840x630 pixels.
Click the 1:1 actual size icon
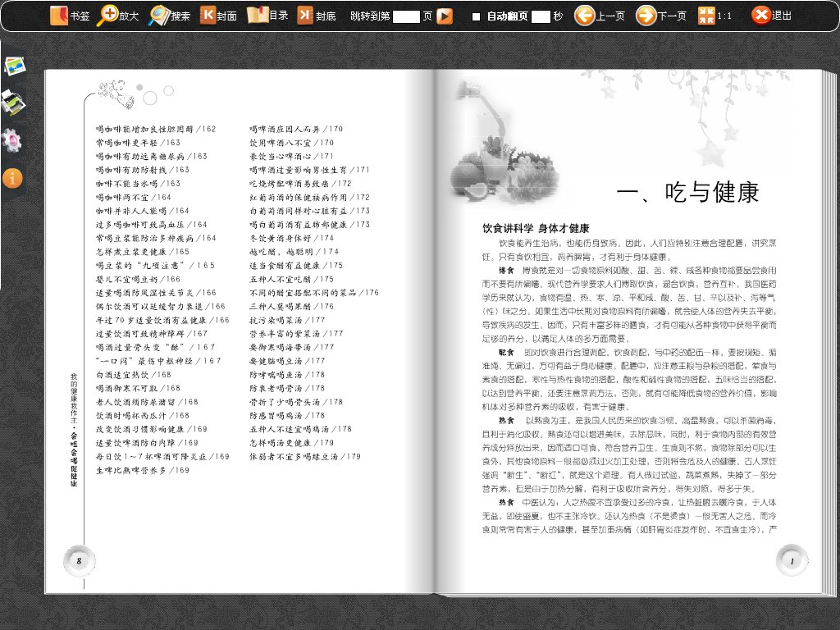(x=706, y=16)
